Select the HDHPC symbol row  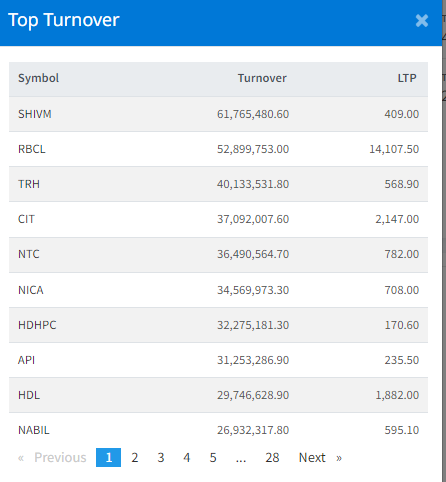point(218,325)
